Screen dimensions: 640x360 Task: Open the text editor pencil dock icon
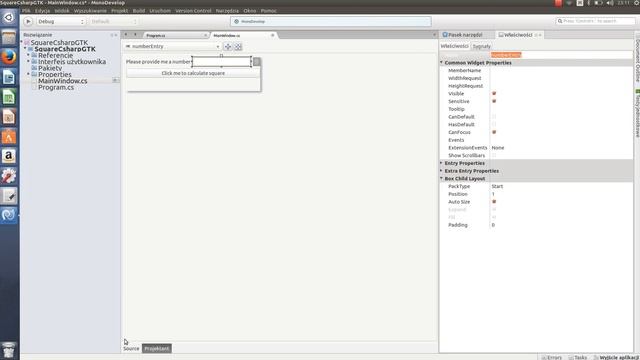(9, 196)
